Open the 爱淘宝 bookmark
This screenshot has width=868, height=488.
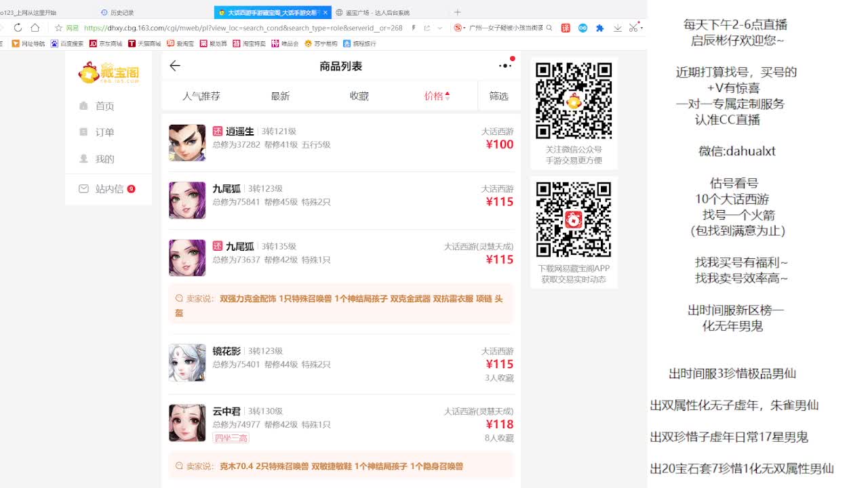pos(180,43)
